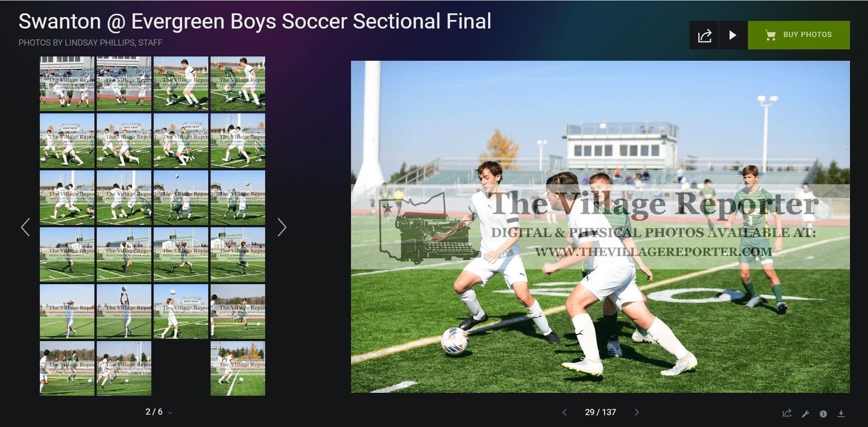868x427 pixels.
Task: Click the download photo icon
Action: pos(841,413)
